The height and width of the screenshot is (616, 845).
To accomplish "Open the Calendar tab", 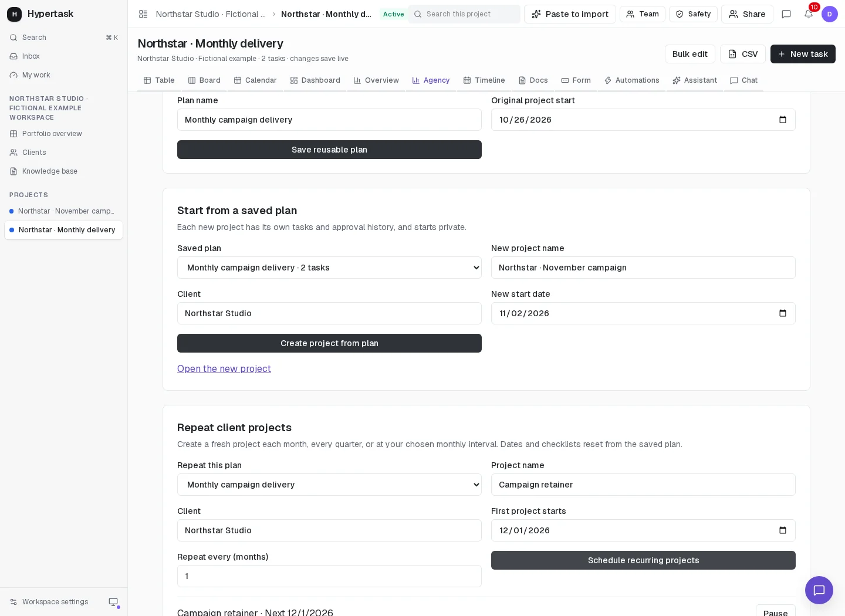I will [x=255, y=80].
